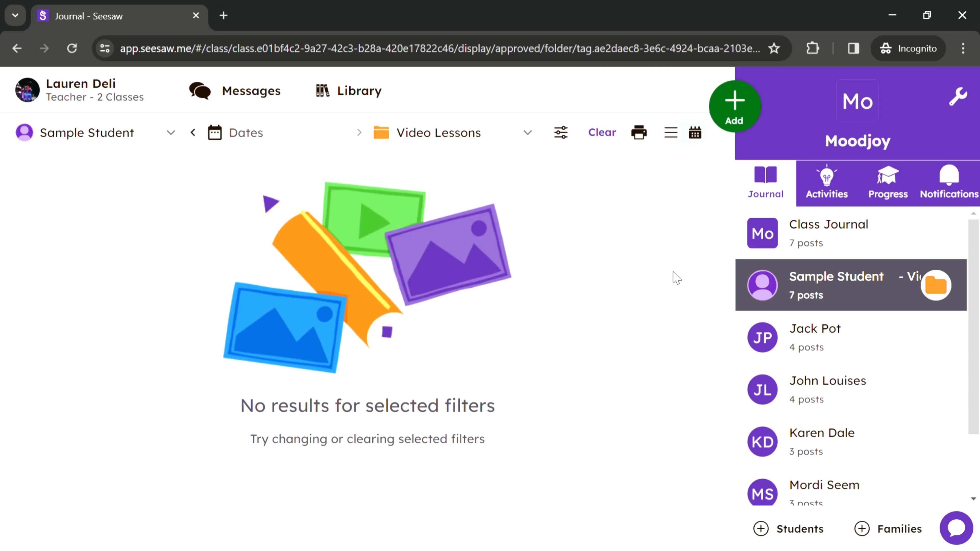980x551 pixels.
Task: Expand the Video Lessons folder dropdown
Action: (x=528, y=133)
